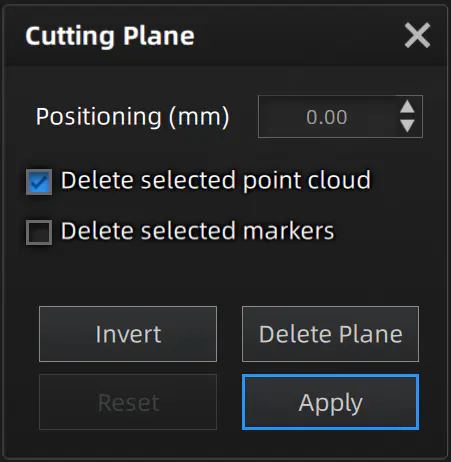Click empty title bar area beside Cutting Plane
Image resolution: width=451 pixels, height=462 pixels.
[x=297, y=35]
